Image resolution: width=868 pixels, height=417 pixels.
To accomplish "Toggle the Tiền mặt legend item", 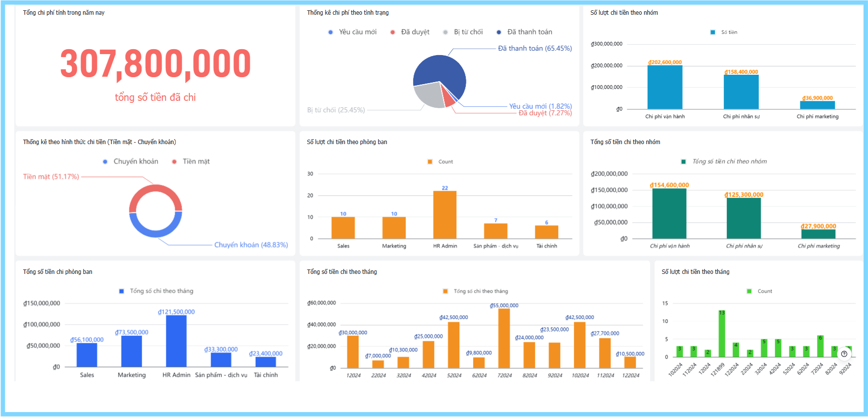I will pyautogui.click(x=191, y=161).
